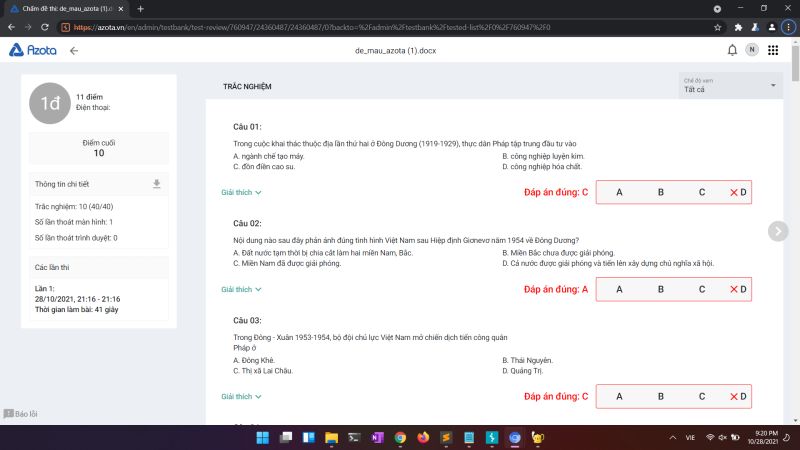Image resolution: width=800 pixels, height=450 pixels.
Task: Click Trắc nghiệm: 10 (40/40) text
Action: coord(74,207)
